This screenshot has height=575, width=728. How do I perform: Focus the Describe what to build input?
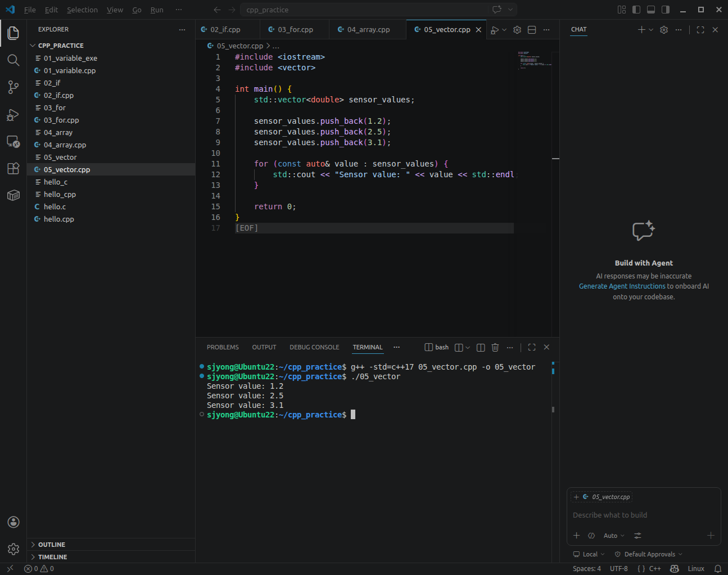[644, 515]
